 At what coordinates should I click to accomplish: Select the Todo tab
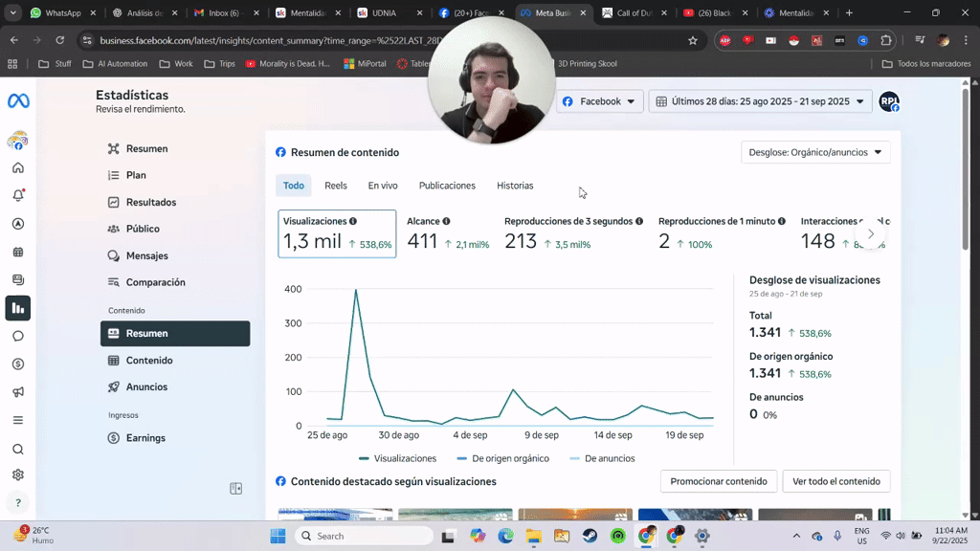[294, 186]
